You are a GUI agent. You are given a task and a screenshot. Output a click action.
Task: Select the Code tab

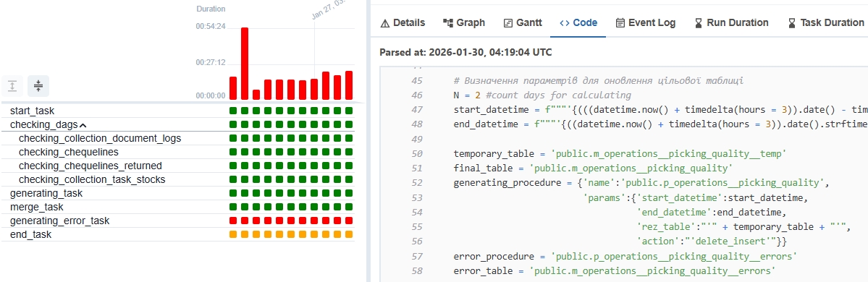tap(578, 22)
